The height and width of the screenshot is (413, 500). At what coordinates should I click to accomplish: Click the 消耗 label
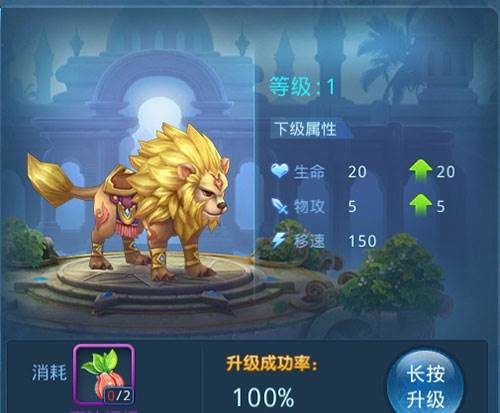(49, 372)
